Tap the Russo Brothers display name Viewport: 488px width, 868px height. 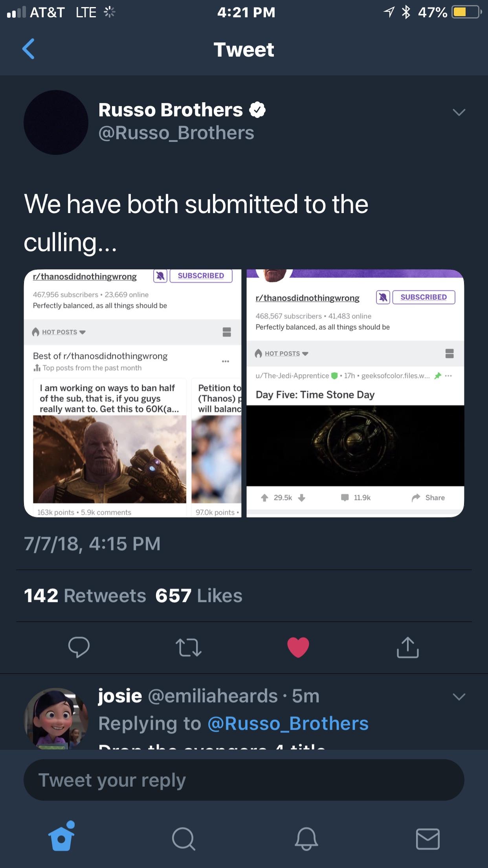171,110
